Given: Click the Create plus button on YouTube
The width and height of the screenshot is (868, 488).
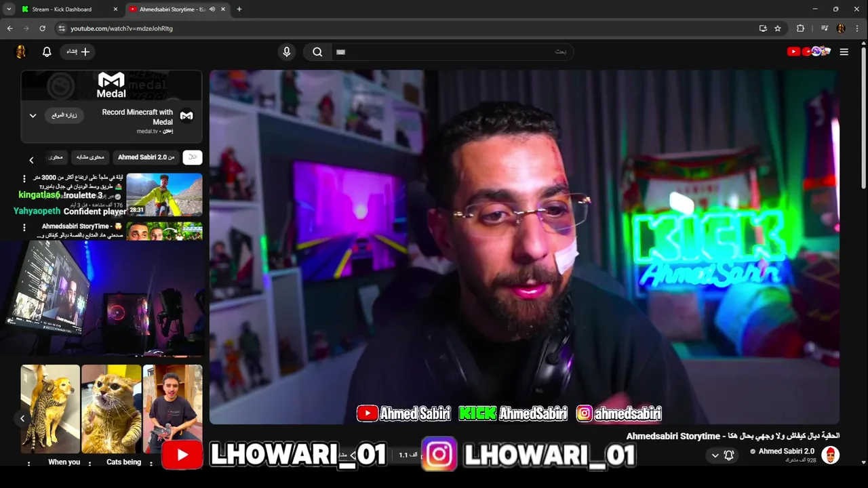Looking at the screenshot, I should coord(78,52).
